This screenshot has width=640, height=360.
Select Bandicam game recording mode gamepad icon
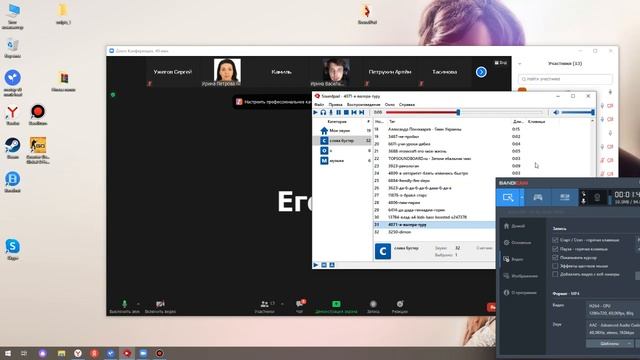coord(538,198)
